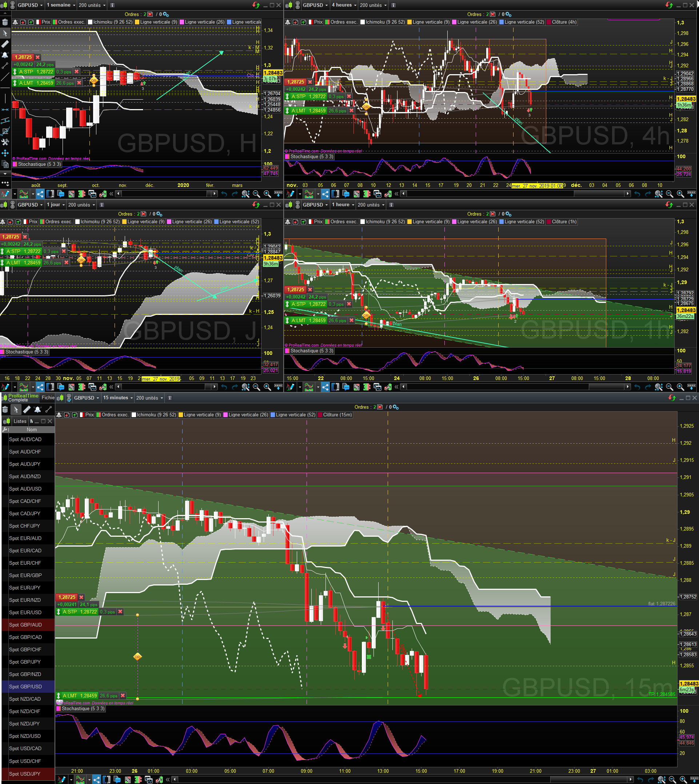Cancel all orders on the 4 heures chart
Screen dimensions: 699x784
[493, 14]
